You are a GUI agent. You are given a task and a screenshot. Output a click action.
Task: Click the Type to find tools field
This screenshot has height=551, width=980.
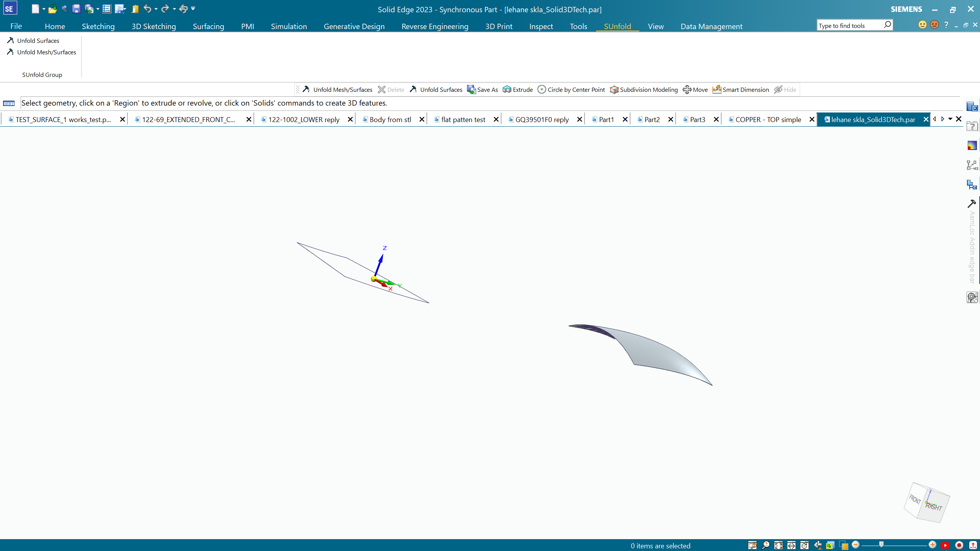click(x=849, y=26)
